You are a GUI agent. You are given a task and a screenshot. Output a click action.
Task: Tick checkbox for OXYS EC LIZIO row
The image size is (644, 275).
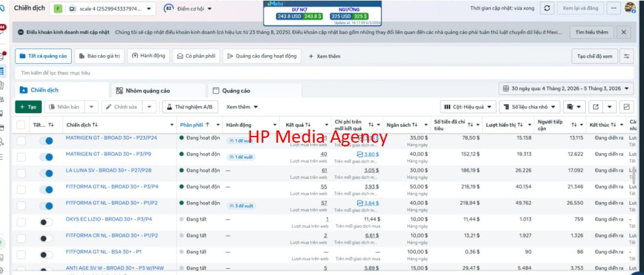(21, 222)
